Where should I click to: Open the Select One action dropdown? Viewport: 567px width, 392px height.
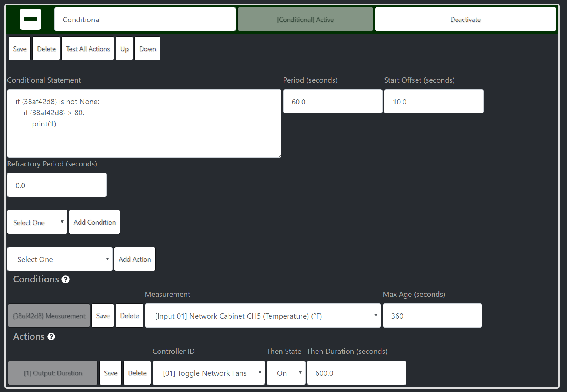coord(60,259)
